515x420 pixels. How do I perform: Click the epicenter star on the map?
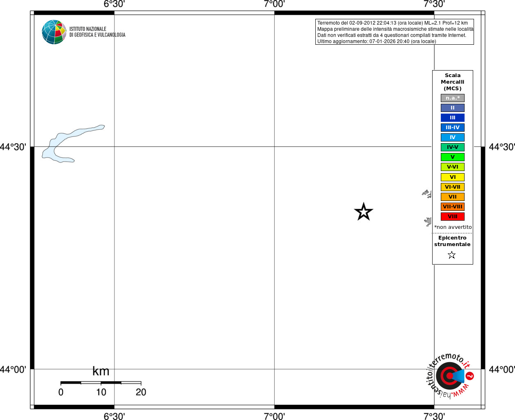[364, 212]
